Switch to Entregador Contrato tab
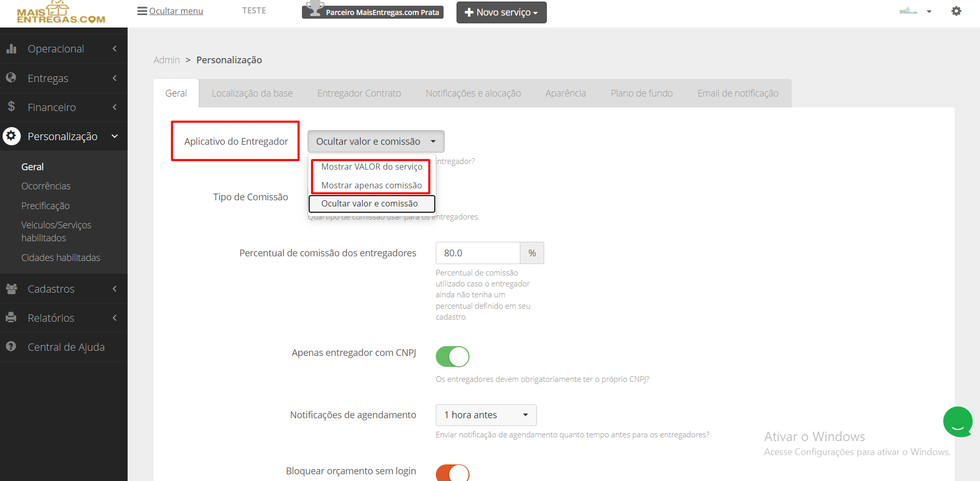The height and width of the screenshot is (481, 980). (359, 93)
